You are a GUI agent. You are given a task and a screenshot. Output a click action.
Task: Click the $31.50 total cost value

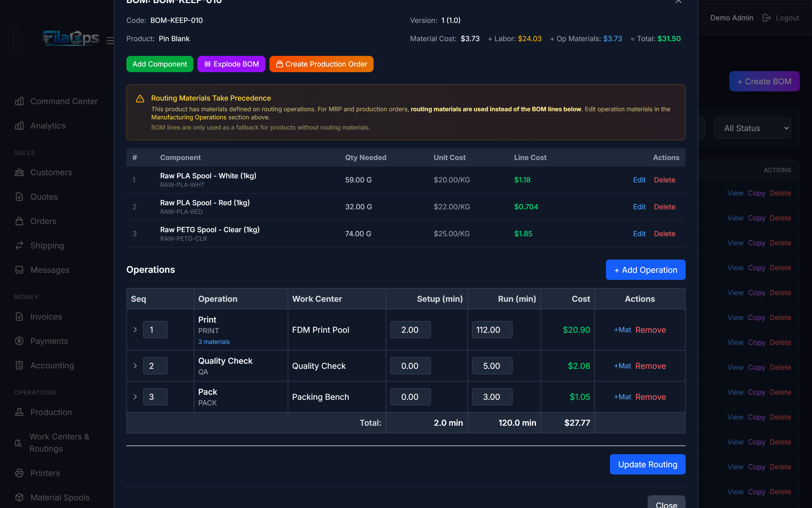click(x=669, y=39)
